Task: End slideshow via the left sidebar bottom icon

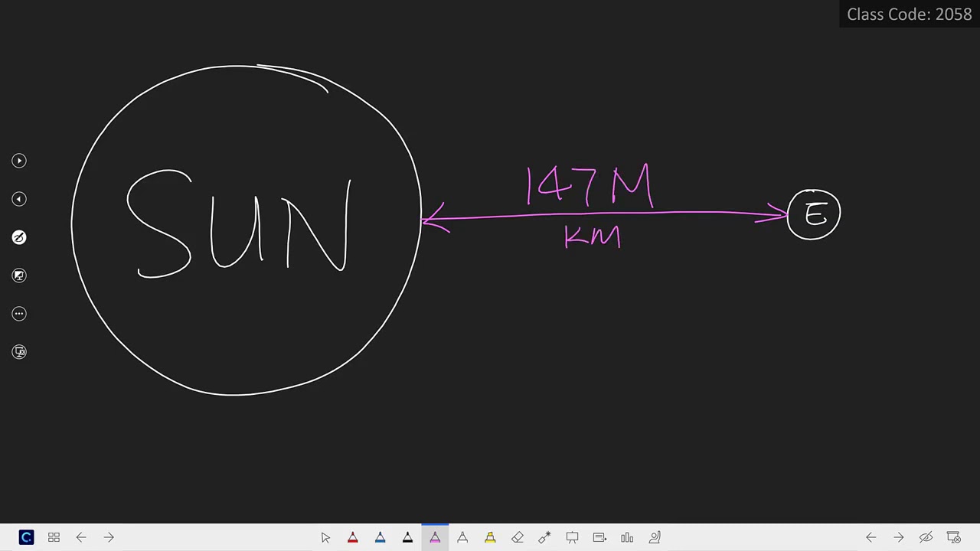Action: pos(19,352)
